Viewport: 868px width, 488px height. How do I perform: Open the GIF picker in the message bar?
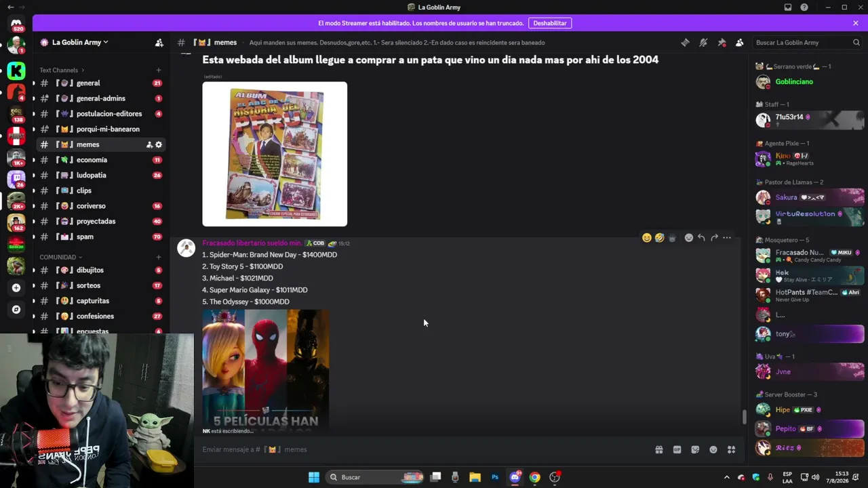pos(677,449)
